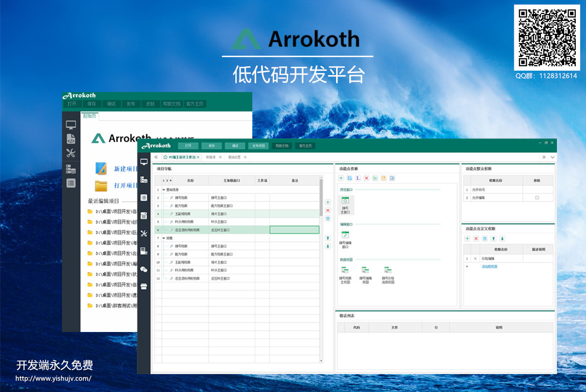Click the blue import icon in 功能点资源 toolbar

[392, 178]
